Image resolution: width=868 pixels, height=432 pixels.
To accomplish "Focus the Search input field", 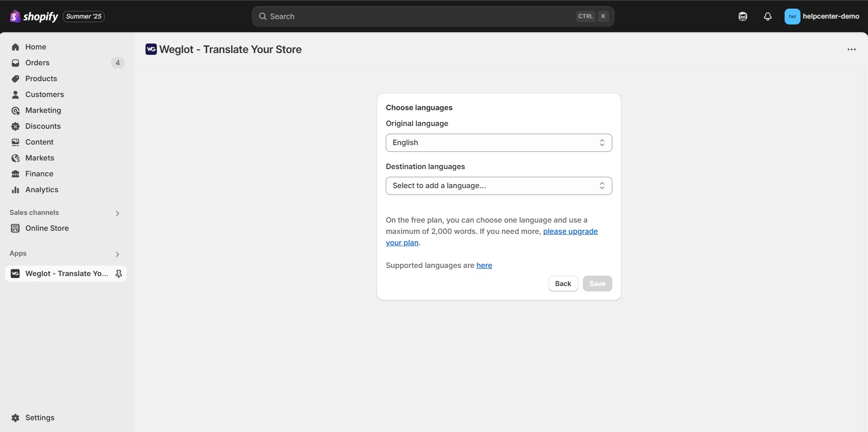I will pos(422,16).
